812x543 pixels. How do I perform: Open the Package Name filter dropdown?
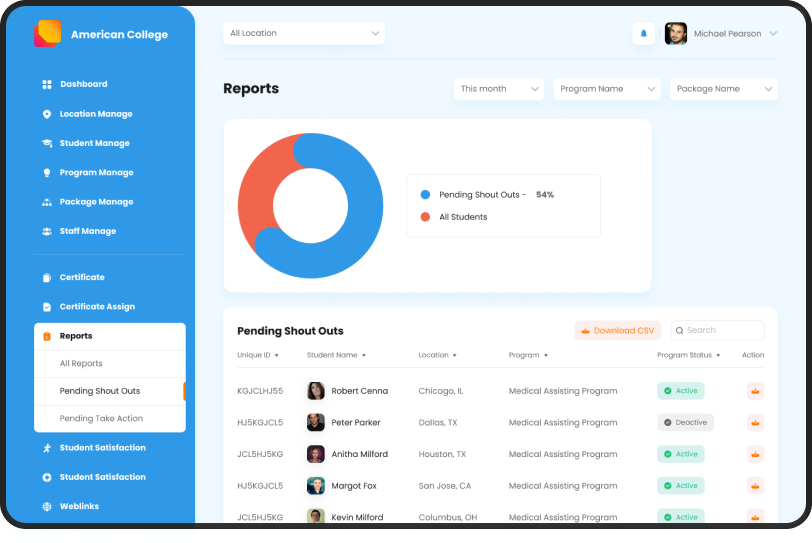click(724, 89)
